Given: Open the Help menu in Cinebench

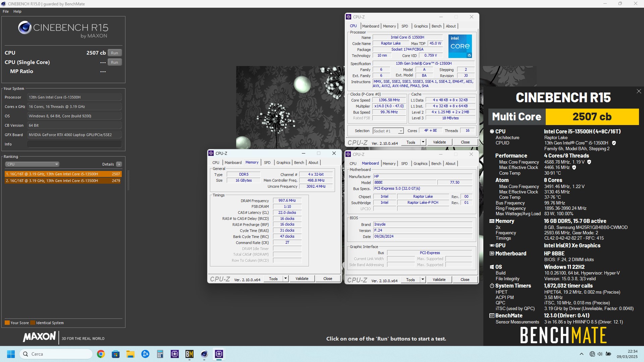Looking at the screenshot, I should (x=17, y=11).
